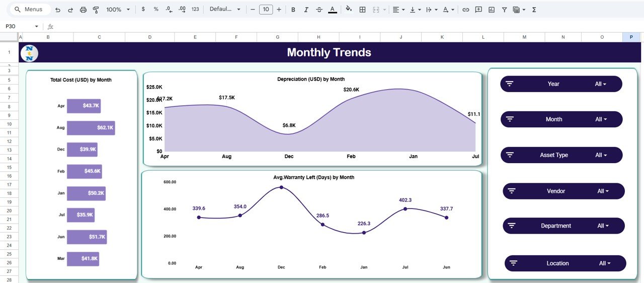644x283 pixels.
Task: Open the Default font family menu
Action: [x=225, y=10]
